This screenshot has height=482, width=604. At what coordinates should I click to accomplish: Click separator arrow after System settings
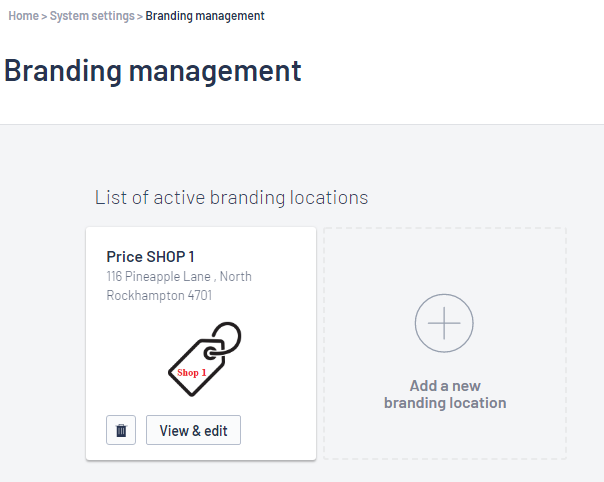(139, 16)
